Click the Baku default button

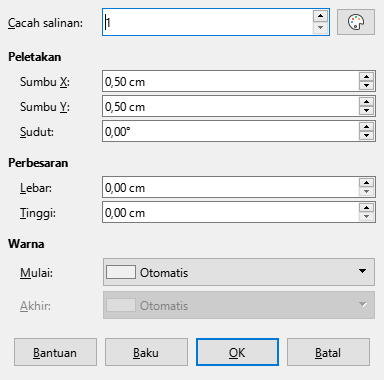tap(146, 352)
